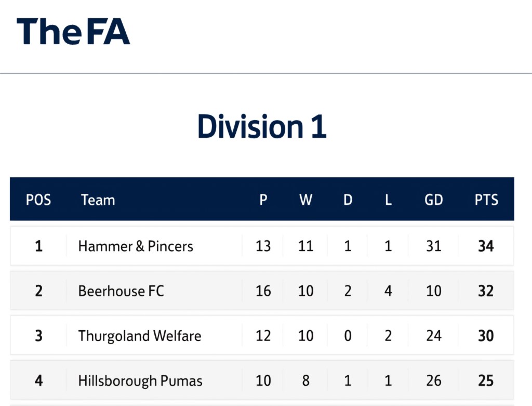Image resolution: width=532 pixels, height=406 pixels.
Task: Click the W (wins) column header
Action: tap(305, 200)
